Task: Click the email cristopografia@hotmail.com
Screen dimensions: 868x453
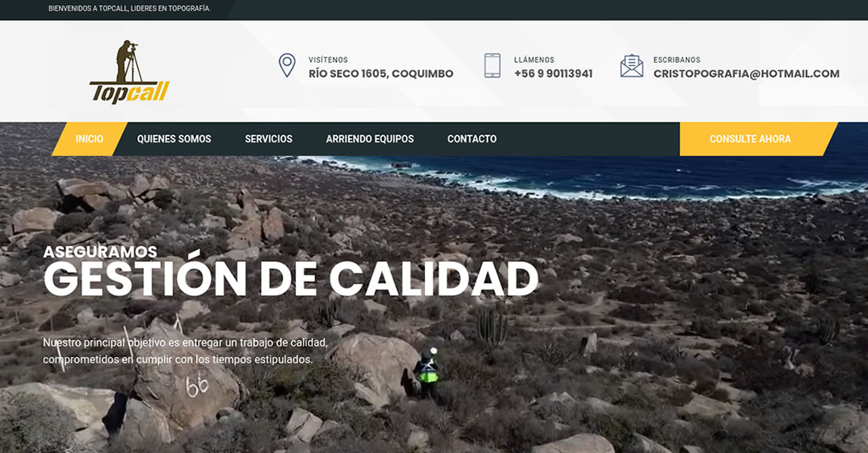Action: [746, 74]
